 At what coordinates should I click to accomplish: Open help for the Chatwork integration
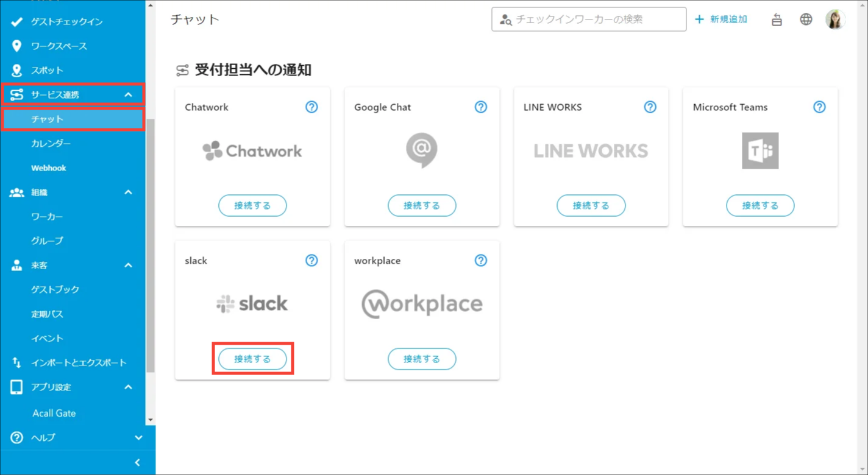311,107
